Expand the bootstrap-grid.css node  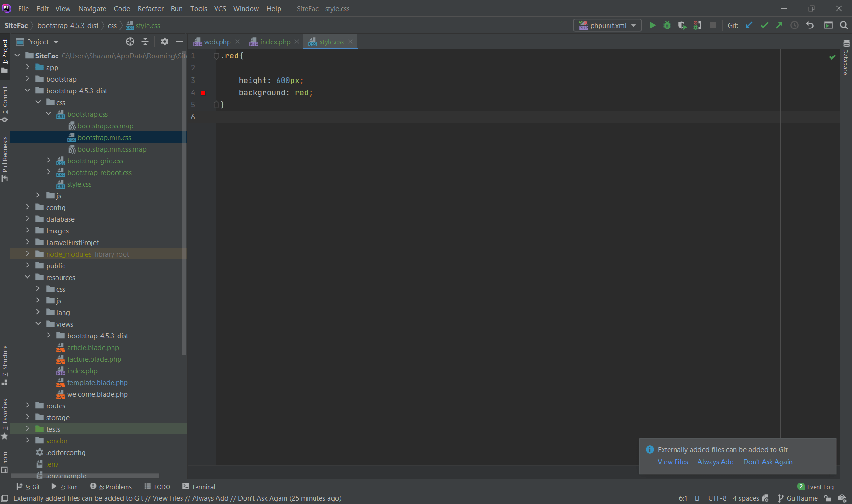pos(49,161)
